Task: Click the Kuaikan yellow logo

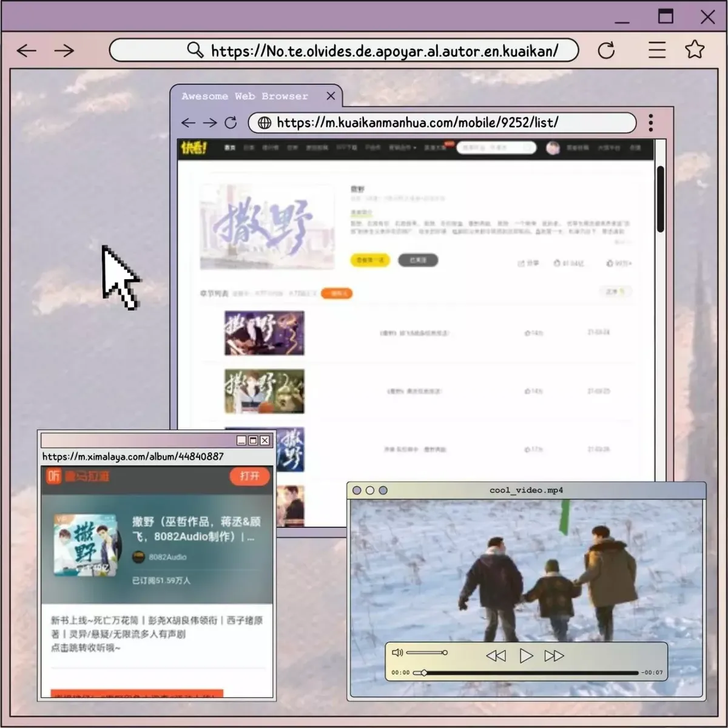Action: pyautogui.click(x=194, y=147)
